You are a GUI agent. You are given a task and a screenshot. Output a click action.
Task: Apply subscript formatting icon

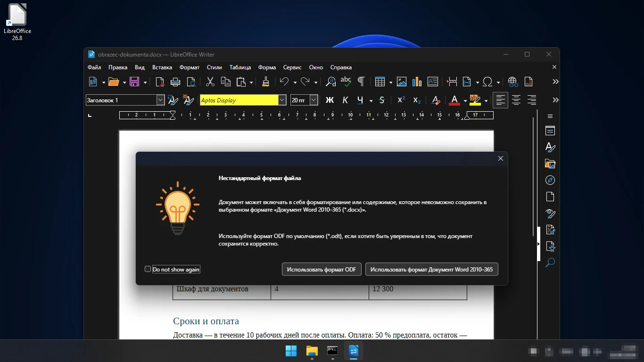pos(417,100)
